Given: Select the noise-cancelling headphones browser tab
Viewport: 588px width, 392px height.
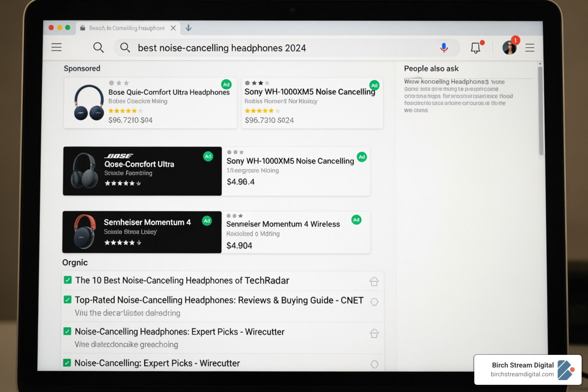Looking at the screenshot, I should point(126,28).
